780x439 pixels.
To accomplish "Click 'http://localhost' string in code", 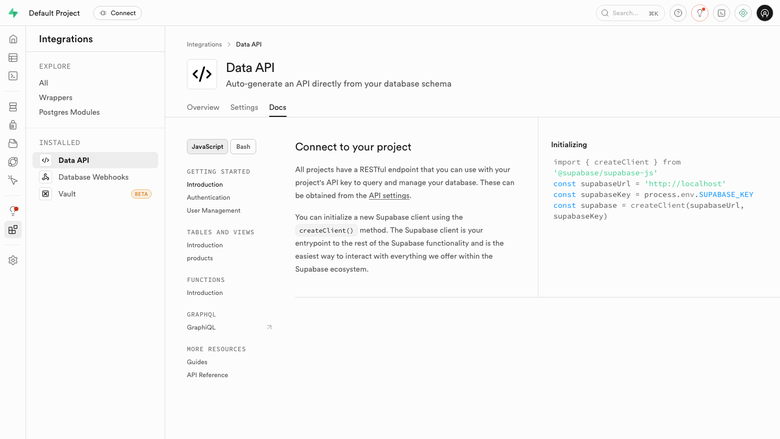I will click(685, 183).
